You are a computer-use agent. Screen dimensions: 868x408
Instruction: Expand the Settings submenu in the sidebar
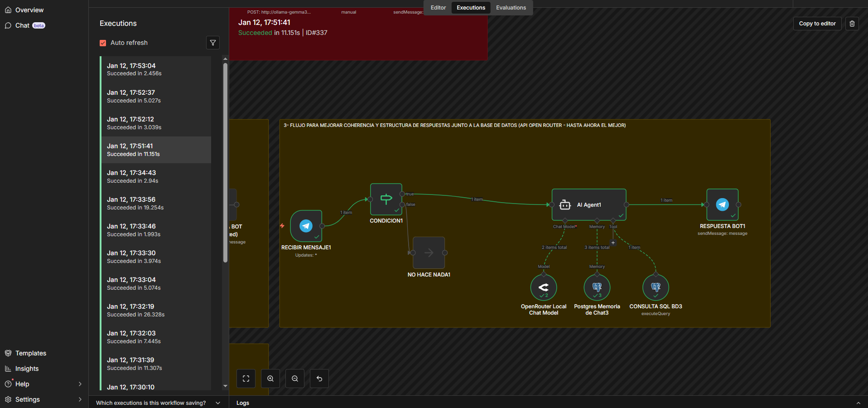[x=80, y=399]
